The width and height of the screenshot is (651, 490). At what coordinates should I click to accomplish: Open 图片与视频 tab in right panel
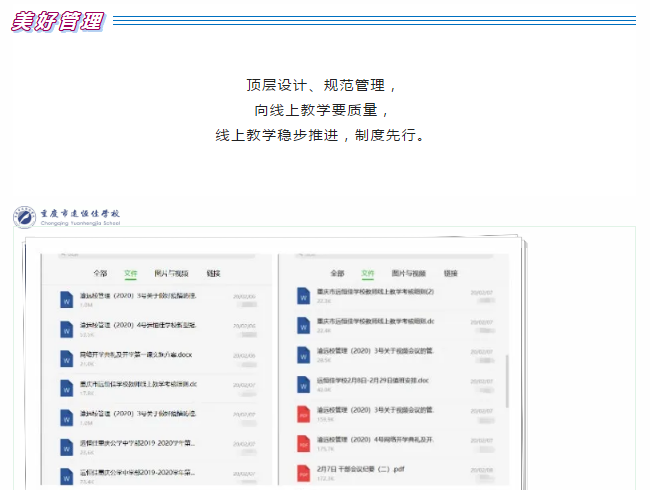(408, 273)
